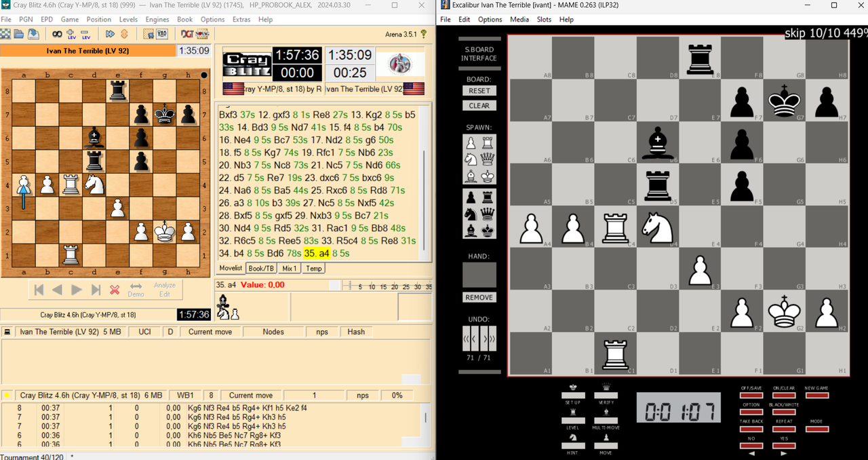Step forward one move in Arena
Viewport: 868px width, 460px height.
[x=77, y=290]
